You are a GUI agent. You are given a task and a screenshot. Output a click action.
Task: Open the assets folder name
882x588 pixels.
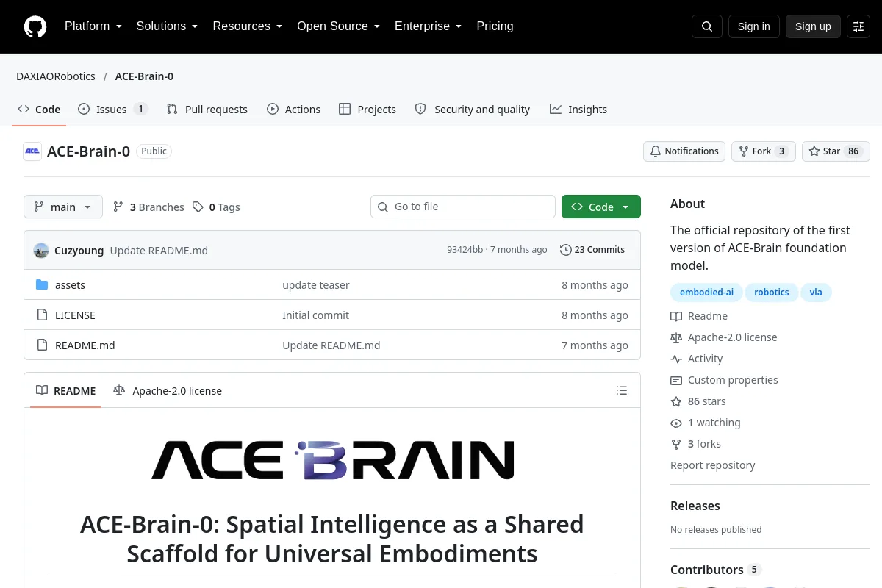click(x=70, y=285)
